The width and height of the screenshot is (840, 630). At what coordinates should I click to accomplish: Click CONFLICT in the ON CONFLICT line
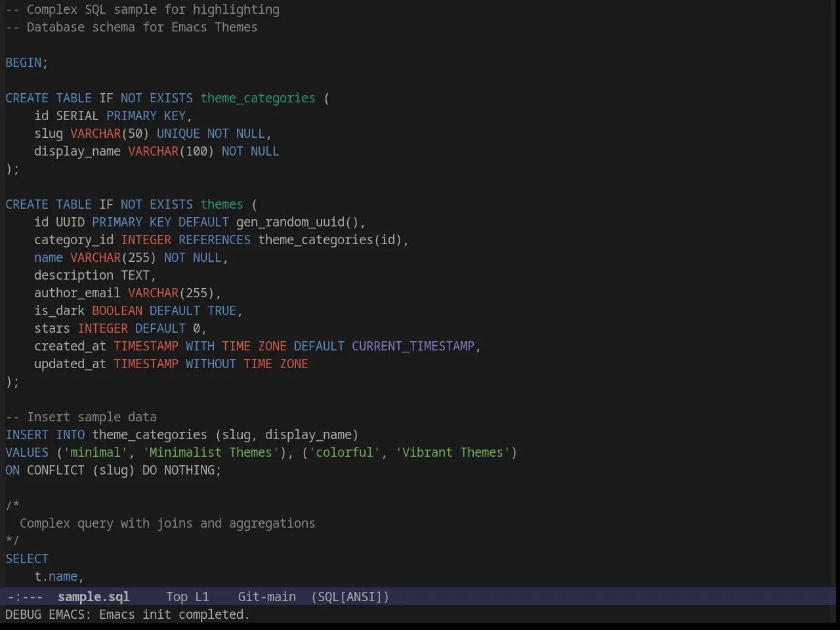click(56, 470)
